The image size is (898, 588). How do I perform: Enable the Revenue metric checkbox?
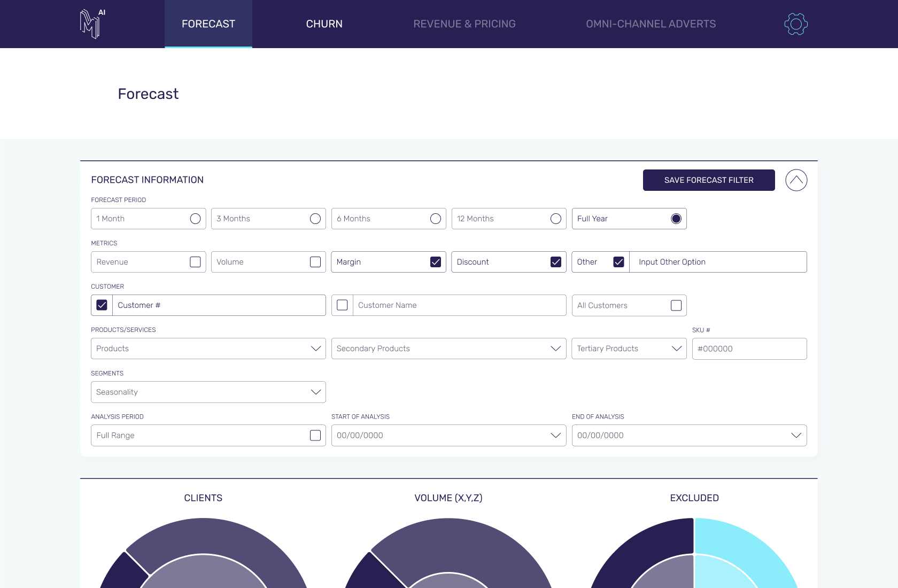(195, 262)
